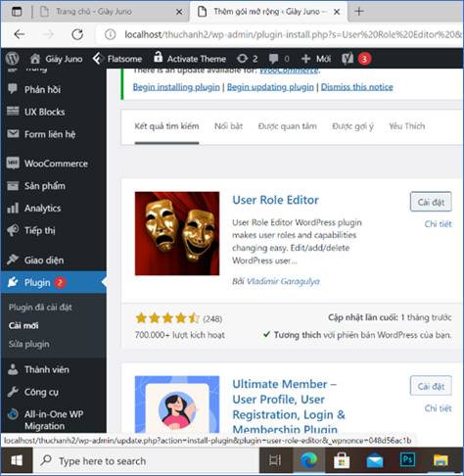
Task: Install the User Role Editor plugin
Action: click(431, 202)
